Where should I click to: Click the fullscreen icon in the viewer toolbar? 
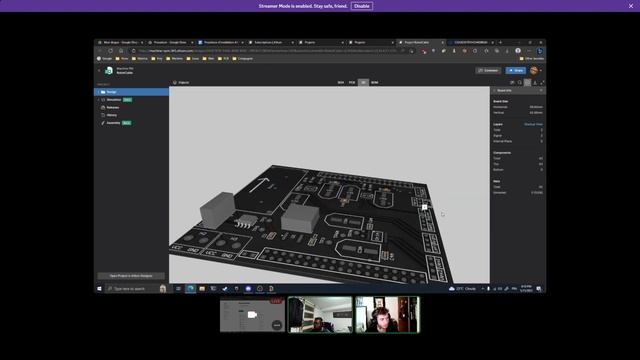tap(542, 82)
